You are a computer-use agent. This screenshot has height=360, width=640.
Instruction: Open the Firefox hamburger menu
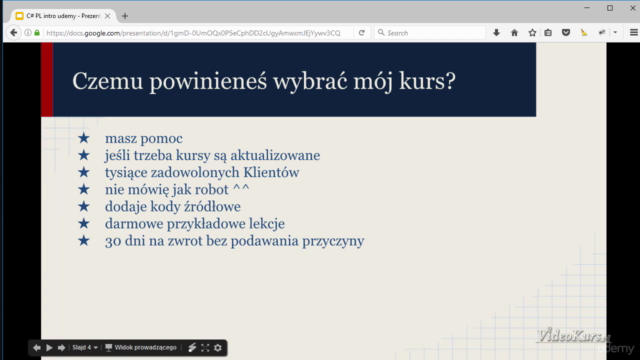633,33
